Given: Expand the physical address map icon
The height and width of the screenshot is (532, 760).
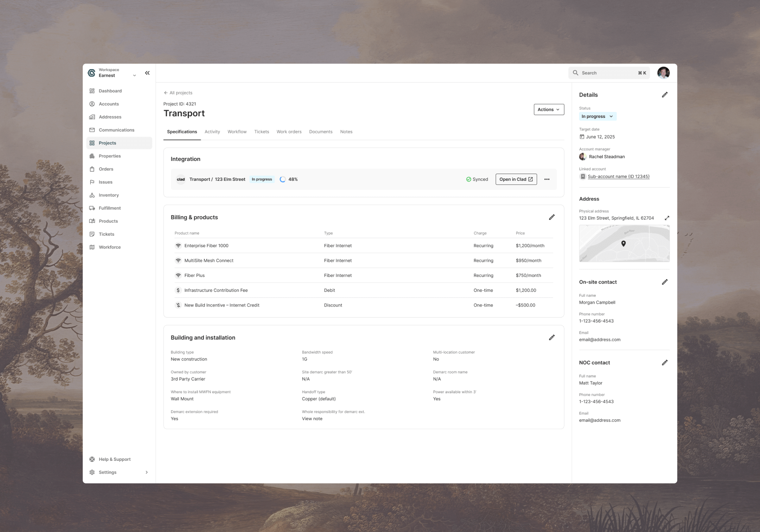Looking at the screenshot, I should (667, 218).
